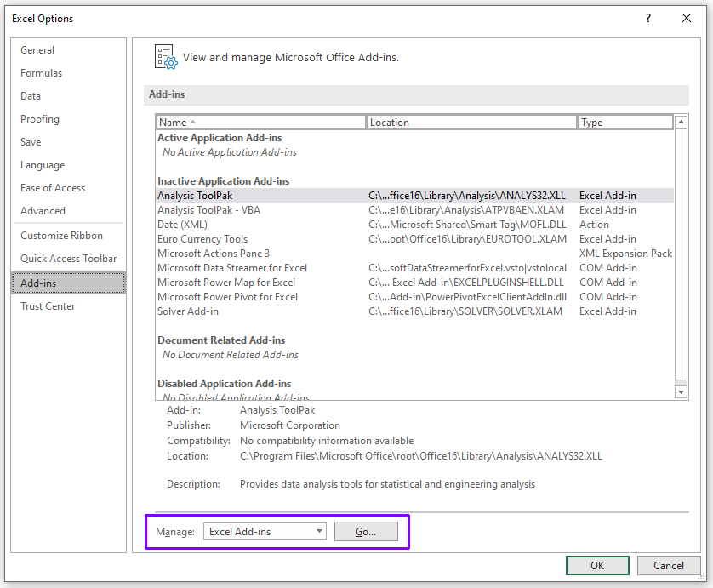Select Euro Currency Tools add-in
This screenshot has width=713, height=588.
(x=202, y=239)
